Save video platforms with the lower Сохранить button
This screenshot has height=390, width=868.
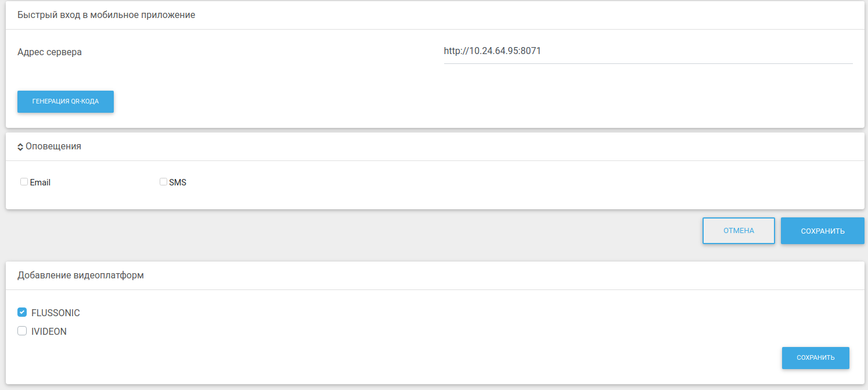815,357
